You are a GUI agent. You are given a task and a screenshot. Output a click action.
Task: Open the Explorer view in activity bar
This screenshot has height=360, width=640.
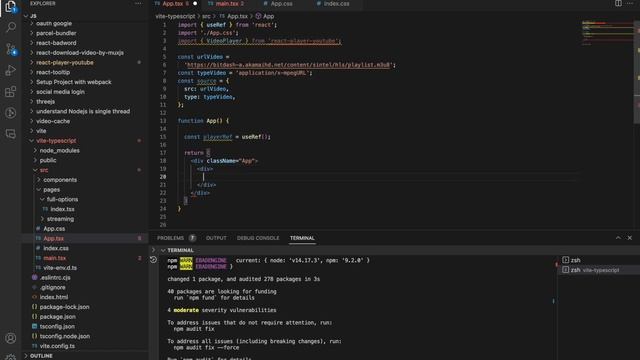coord(11,7)
